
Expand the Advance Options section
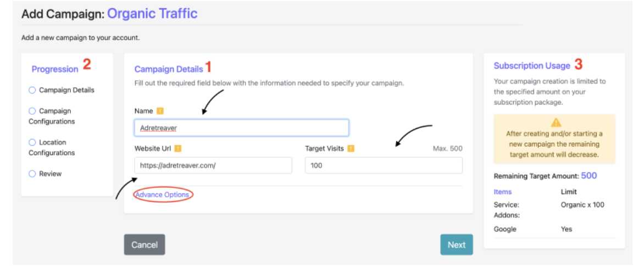(163, 195)
